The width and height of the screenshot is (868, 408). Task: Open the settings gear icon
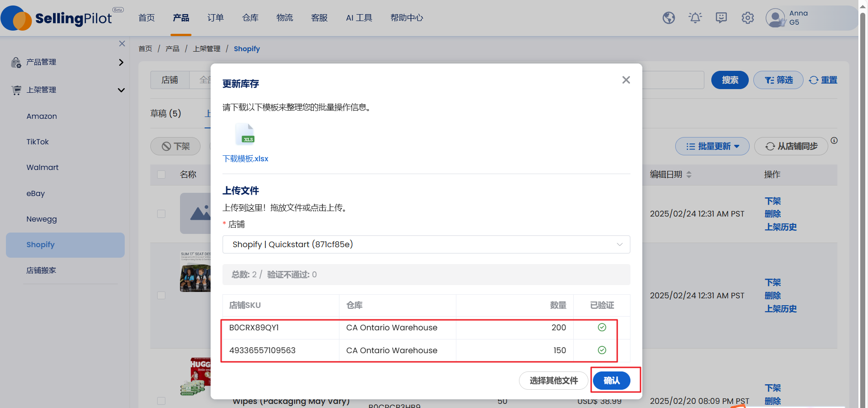pyautogui.click(x=748, y=18)
